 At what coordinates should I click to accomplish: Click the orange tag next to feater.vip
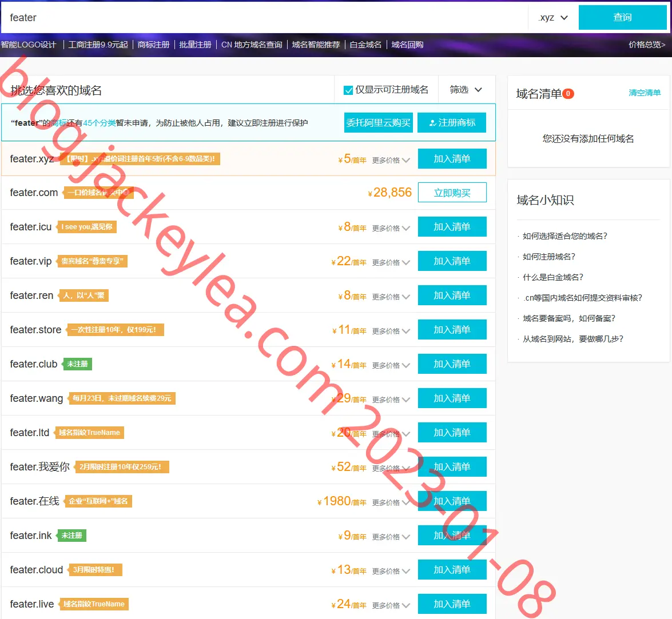[x=92, y=261]
